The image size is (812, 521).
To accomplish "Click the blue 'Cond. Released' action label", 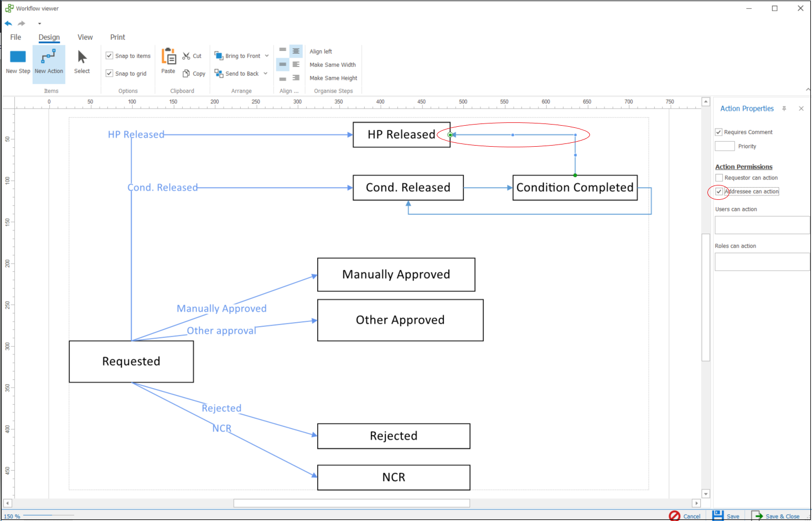I will 163,188.
